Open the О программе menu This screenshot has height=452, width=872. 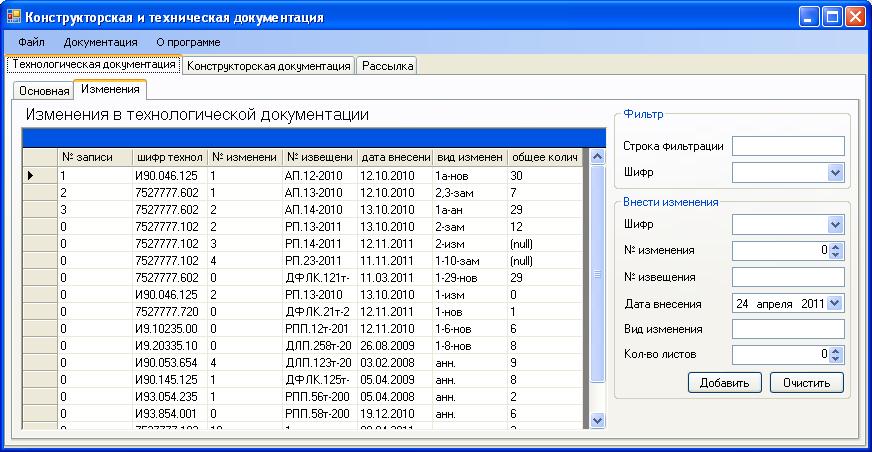[188, 42]
